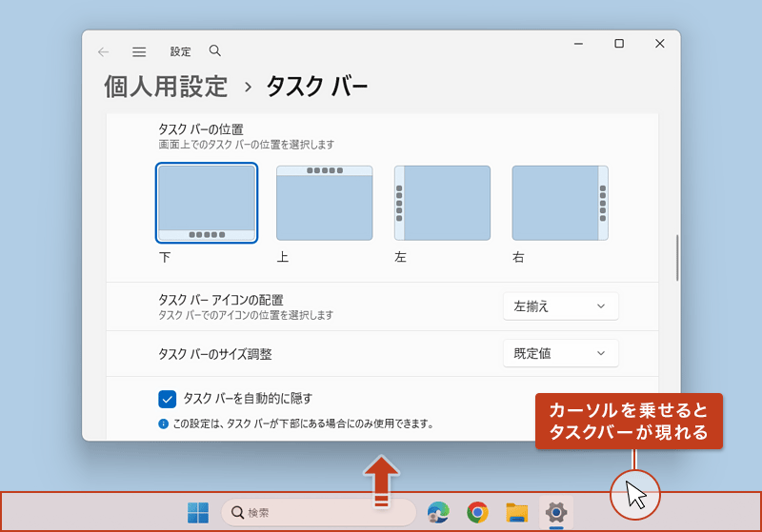The width and height of the screenshot is (762, 532).
Task: Click タスク バーのサイズ調整 label
Action: pyautogui.click(x=215, y=354)
